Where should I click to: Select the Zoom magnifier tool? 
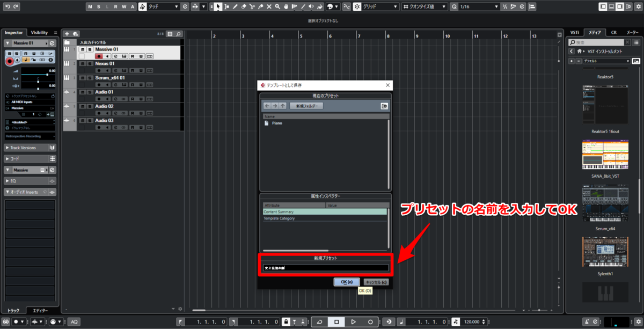pyautogui.click(x=277, y=6)
